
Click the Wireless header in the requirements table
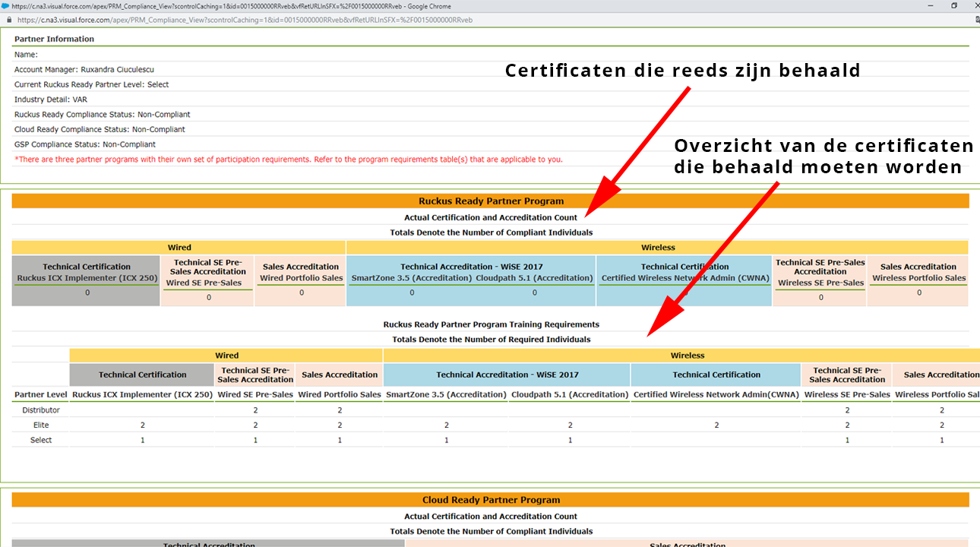[x=682, y=355]
